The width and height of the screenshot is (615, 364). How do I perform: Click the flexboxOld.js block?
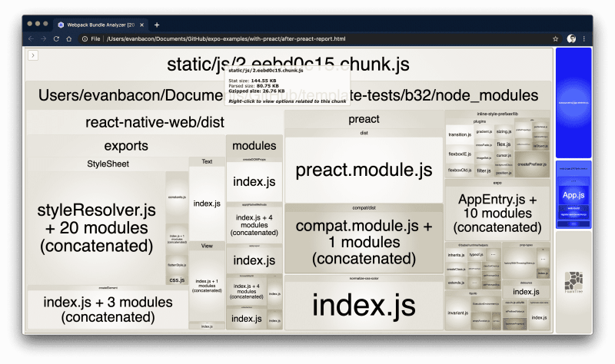pos(460,170)
